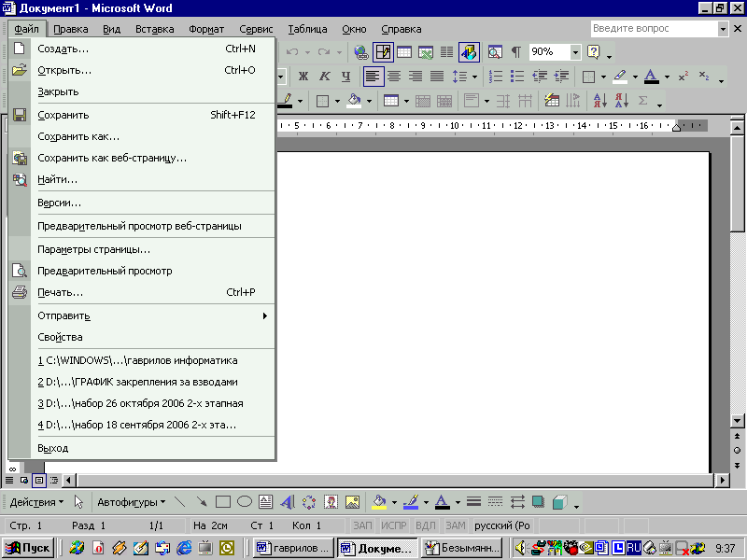Select Параметры страницы... menu entry
Viewport: 747px width, 560px height.
click(152, 249)
